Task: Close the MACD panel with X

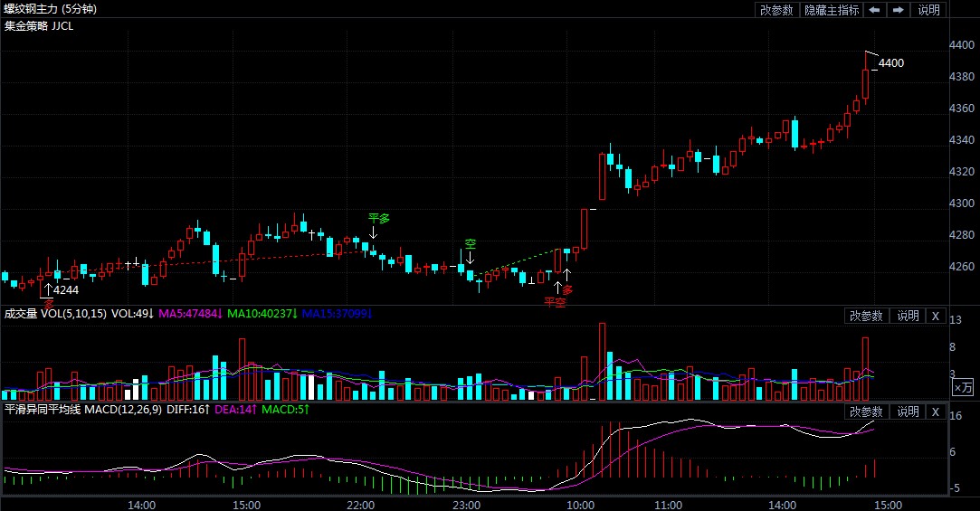Action: [935, 412]
